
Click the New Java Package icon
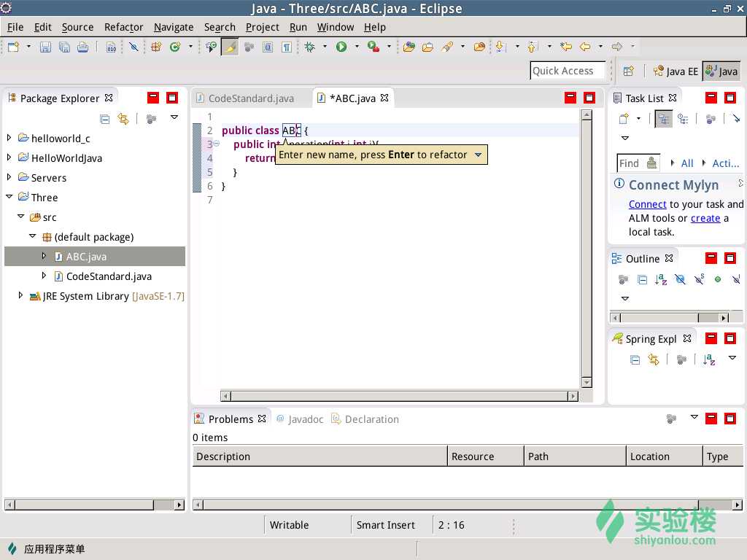(156, 47)
